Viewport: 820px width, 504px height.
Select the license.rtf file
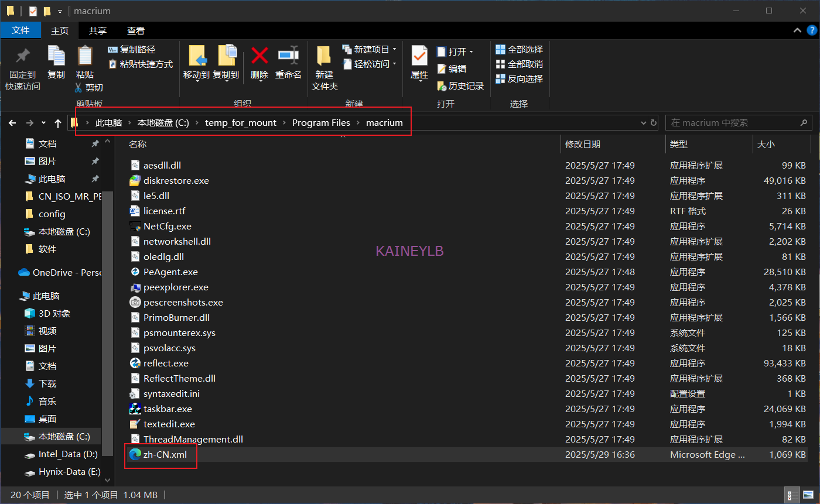click(x=164, y=211)
